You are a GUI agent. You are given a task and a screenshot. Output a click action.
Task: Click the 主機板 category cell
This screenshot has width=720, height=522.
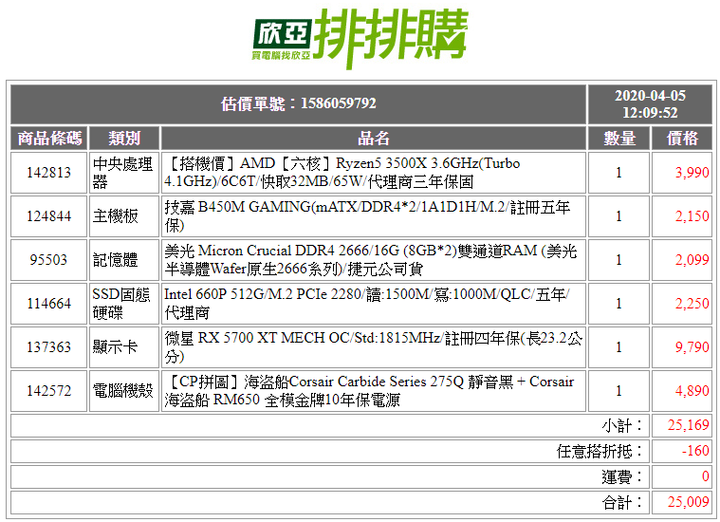click(124, 216)
